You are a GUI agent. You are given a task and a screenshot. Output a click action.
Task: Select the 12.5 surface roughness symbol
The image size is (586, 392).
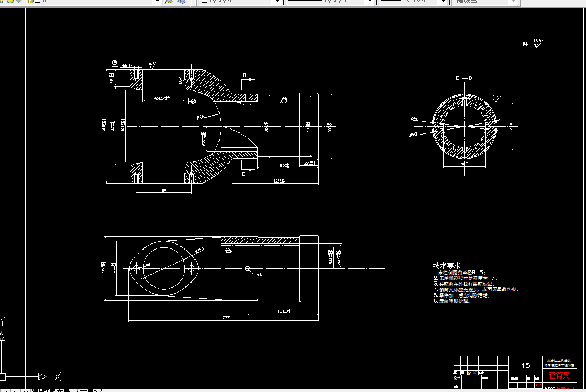pyautogui.click(x=539, y=42)
